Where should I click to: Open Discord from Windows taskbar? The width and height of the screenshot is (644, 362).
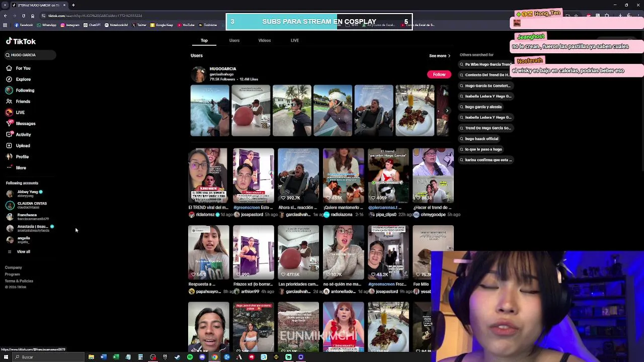coord(202,357)
